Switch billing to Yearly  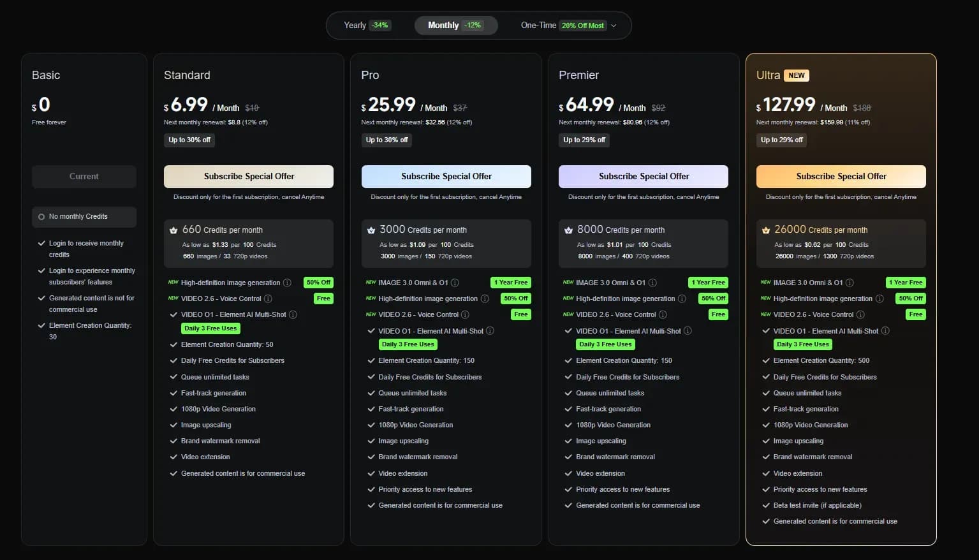coord(366,26)
